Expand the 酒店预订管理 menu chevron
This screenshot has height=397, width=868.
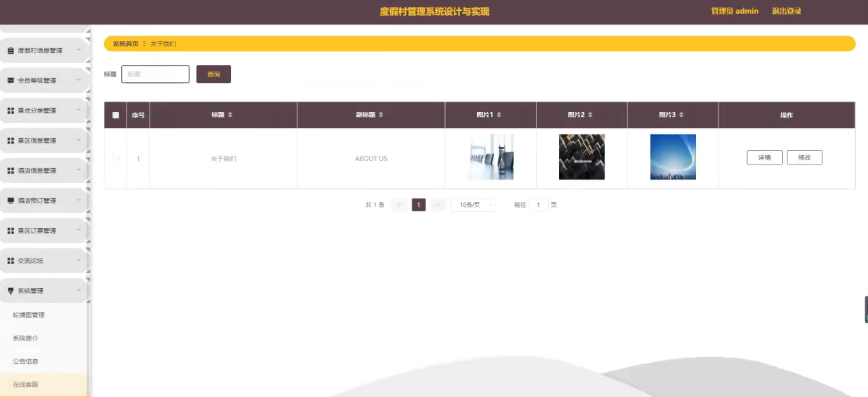pyautogui.click(x=78, y=200)
